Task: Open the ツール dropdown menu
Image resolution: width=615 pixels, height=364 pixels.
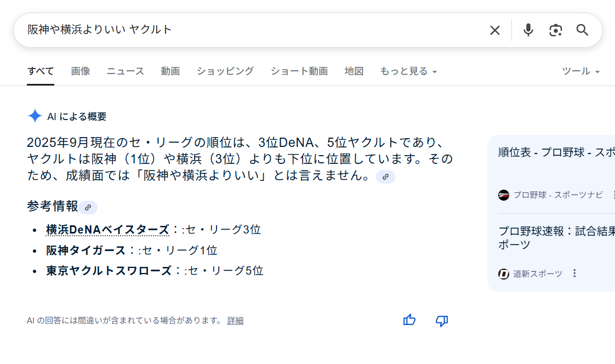Action: click(580, 71)
